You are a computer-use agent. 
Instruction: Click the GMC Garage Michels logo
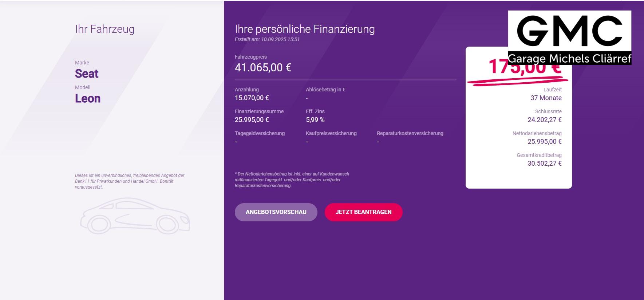pyautogui.click(x=569, y=37)
